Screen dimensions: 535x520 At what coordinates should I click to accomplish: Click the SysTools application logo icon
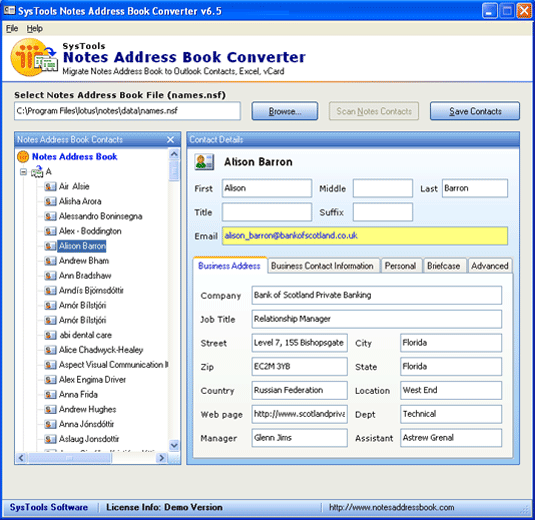pos(33,57)
